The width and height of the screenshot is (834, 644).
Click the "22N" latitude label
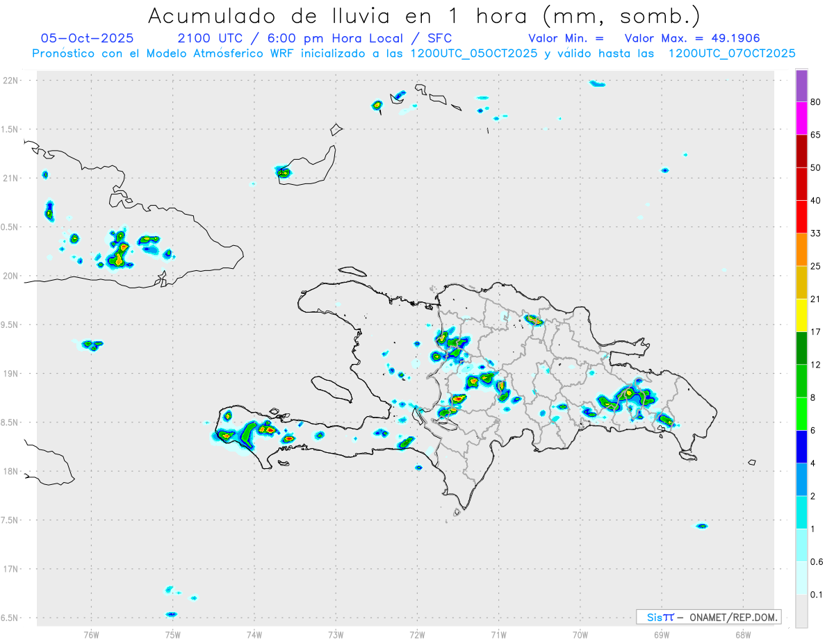(10, 81)
